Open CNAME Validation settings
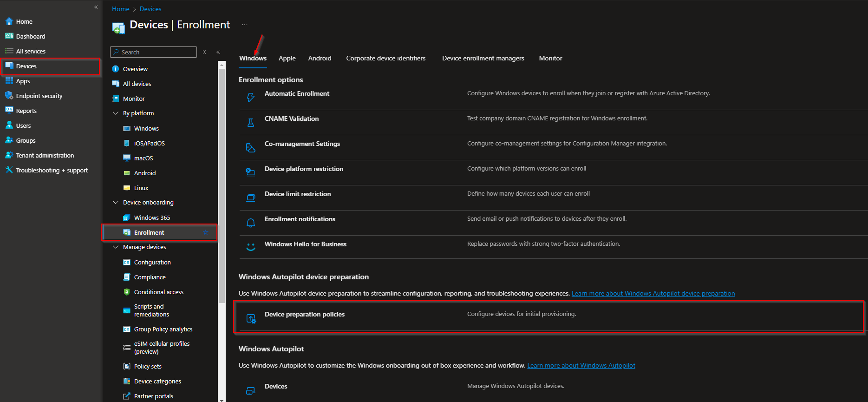The image size is (868, 402). click(291, 119)
